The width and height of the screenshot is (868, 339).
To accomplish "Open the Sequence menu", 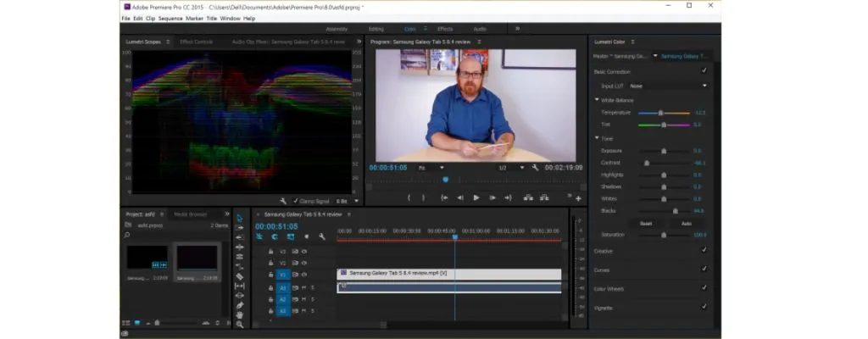I will click(170, 19).
